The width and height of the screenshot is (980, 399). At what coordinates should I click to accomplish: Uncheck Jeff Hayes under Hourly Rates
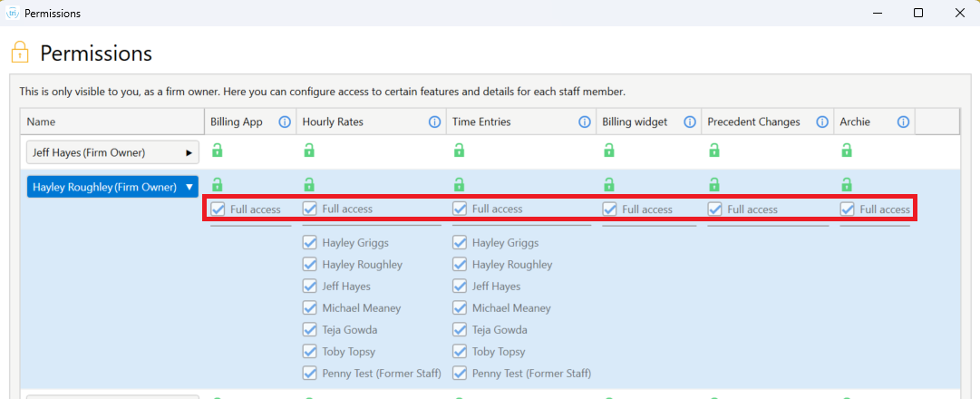tap(309, 287)
